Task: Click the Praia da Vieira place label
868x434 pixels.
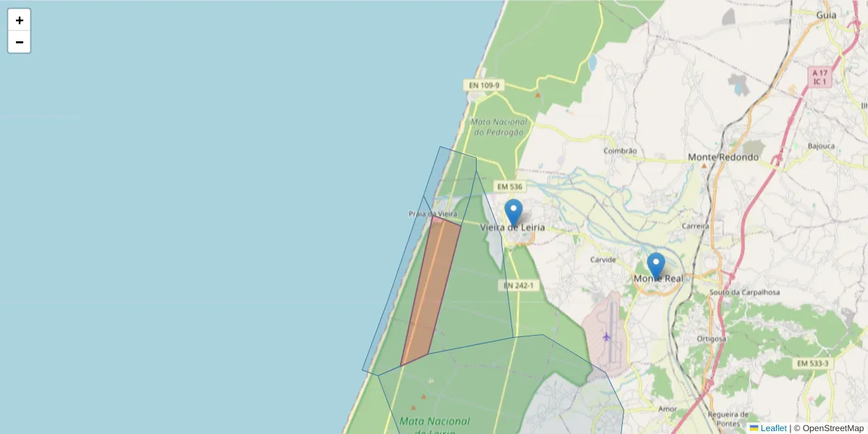Action: point(432,214)
